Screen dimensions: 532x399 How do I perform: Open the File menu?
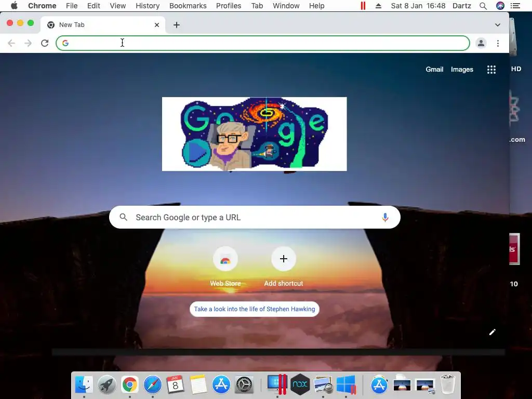click(72, 6)
